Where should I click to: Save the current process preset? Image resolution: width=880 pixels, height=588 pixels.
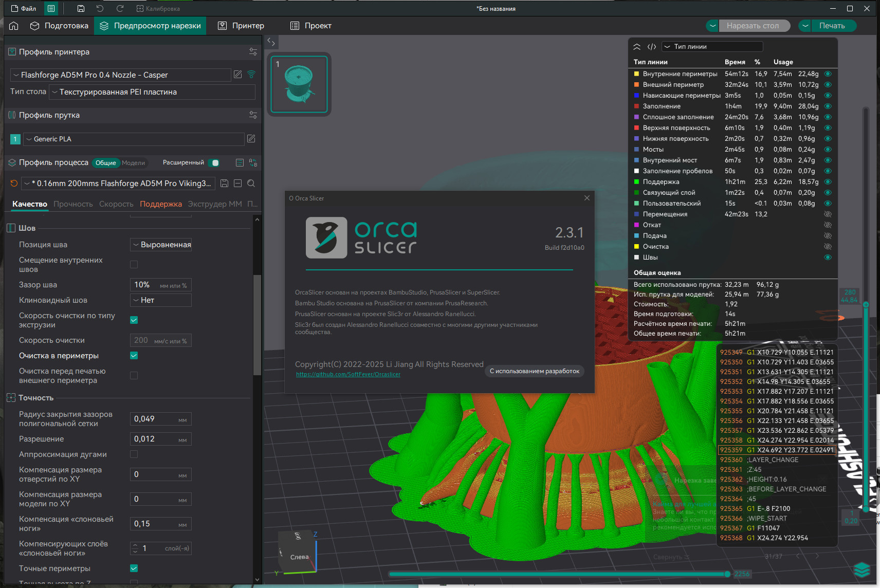pos(224,183)
